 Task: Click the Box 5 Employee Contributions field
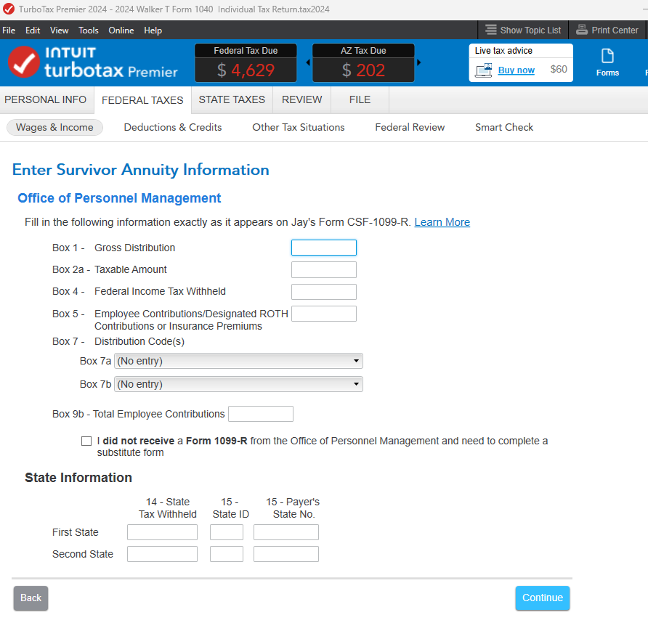(324, 314)
